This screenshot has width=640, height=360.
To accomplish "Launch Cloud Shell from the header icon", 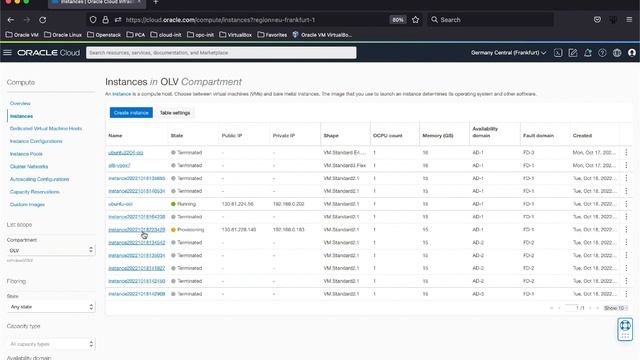I will [x=558, y=53].
